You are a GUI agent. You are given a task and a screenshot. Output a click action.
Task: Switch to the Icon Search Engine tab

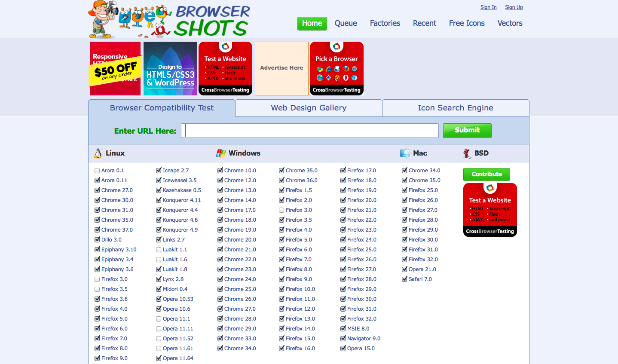[x=456, y=108]
